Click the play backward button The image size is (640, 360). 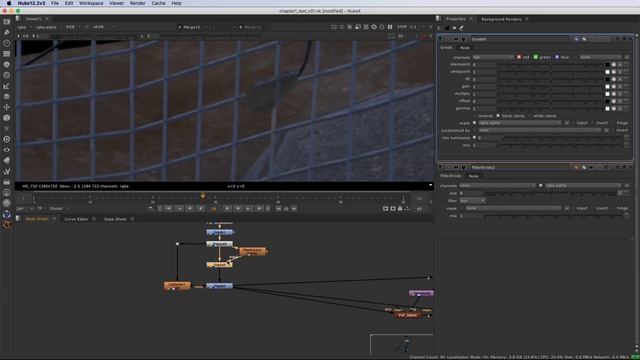coord(200,209)
